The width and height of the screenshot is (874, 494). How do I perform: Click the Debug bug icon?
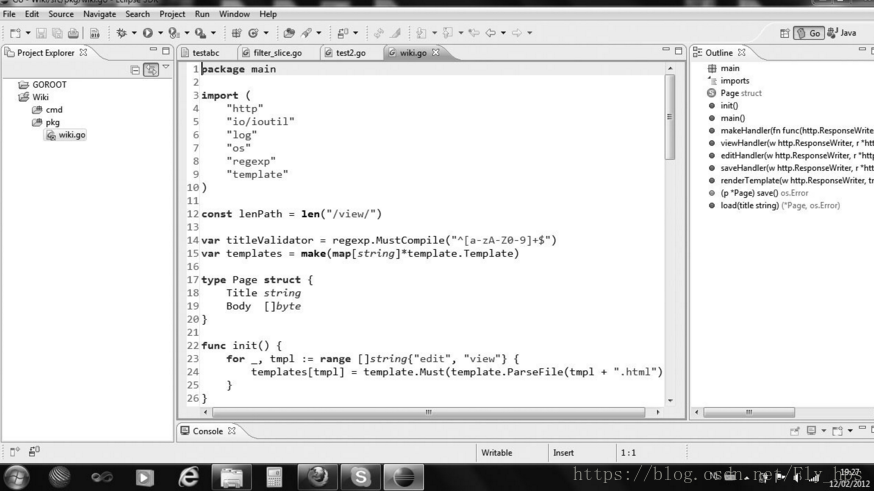[121, 33]
